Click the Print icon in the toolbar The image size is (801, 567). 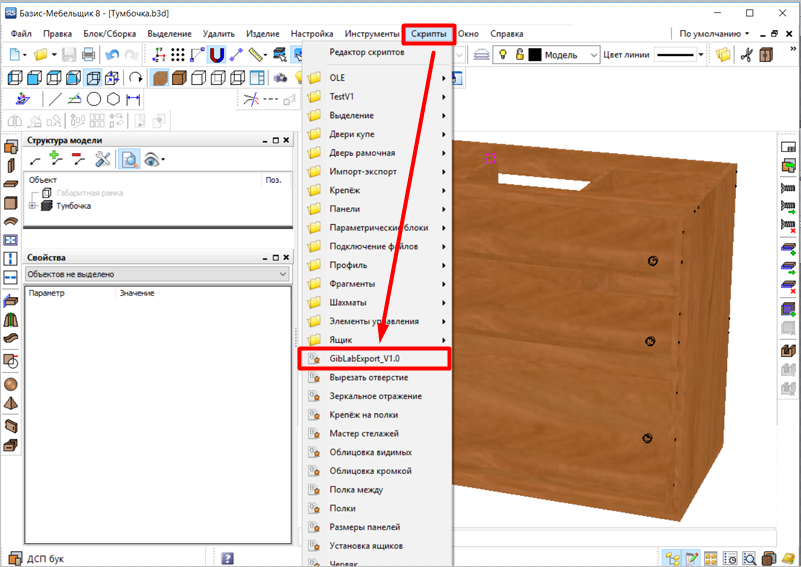click(88, 54)
